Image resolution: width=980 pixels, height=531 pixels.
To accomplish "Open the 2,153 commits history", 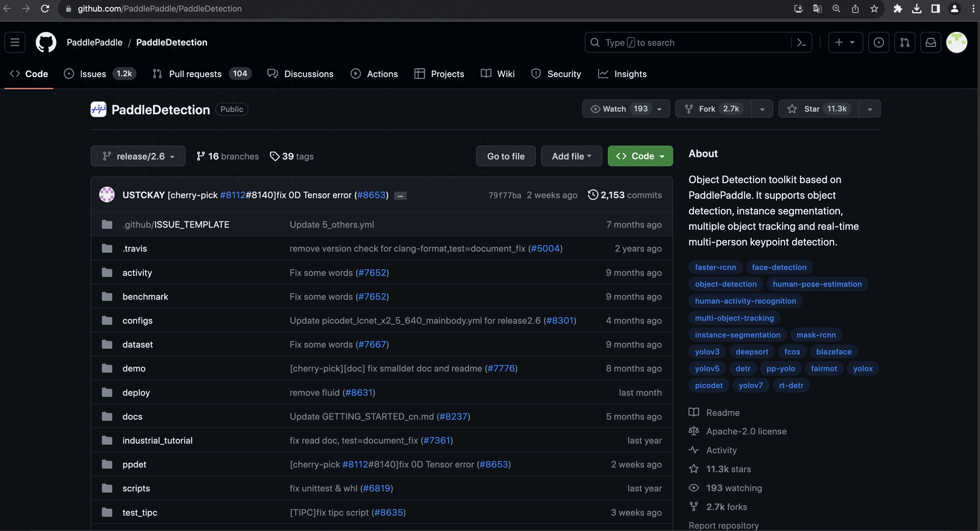I will tap(625, 195).
